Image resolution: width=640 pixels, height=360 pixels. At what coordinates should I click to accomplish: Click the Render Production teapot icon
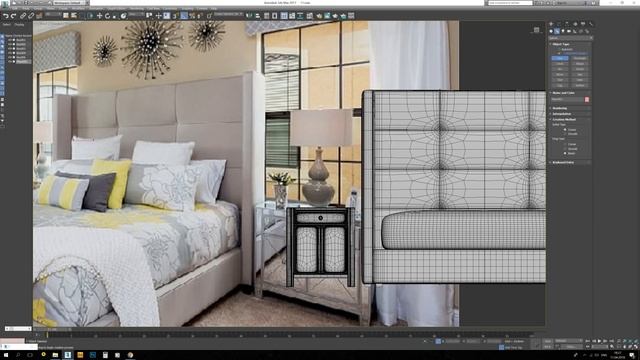tap(335, 16)
